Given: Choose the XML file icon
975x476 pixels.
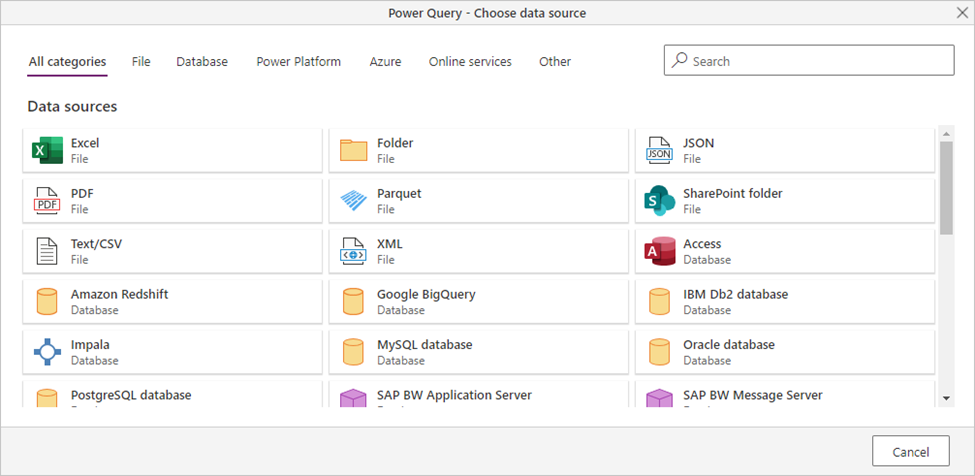Looking at the screenshot, I should 353,251.
